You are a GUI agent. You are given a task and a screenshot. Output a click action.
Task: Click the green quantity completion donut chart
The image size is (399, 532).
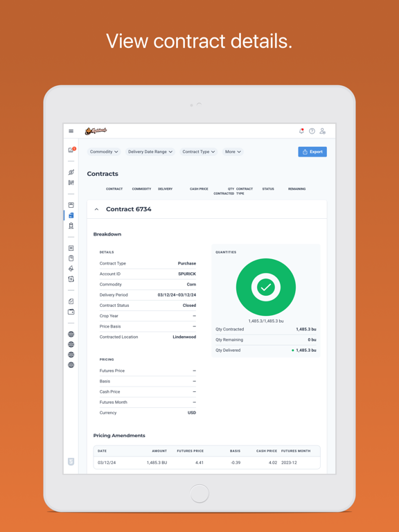(x=266, y=287)
